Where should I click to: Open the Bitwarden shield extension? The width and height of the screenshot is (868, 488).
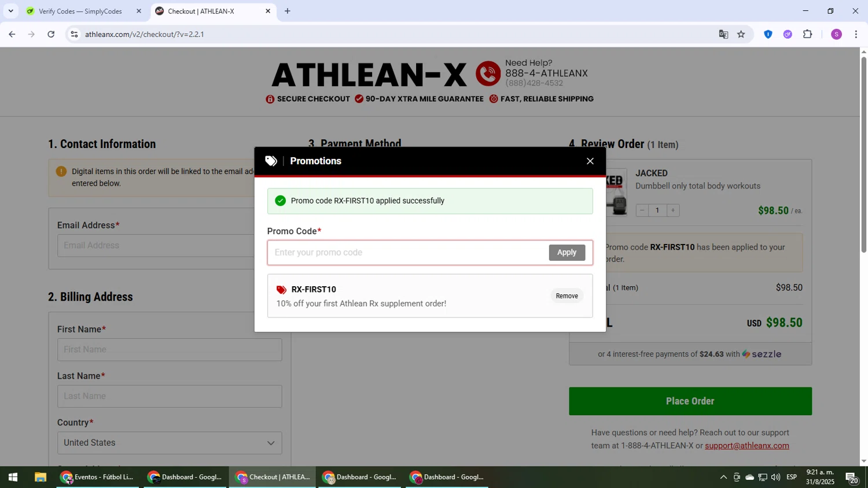coord(768,34)
